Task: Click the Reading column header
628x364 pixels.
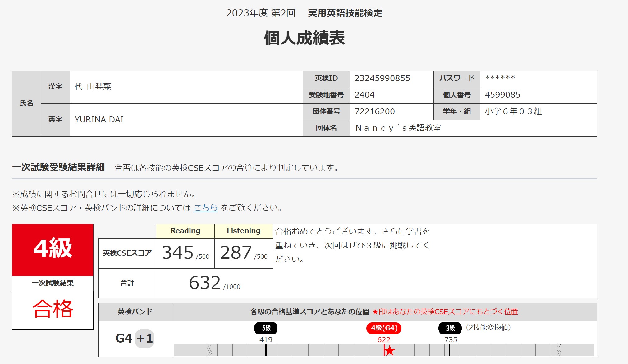Action: click(x=185, y=231)
